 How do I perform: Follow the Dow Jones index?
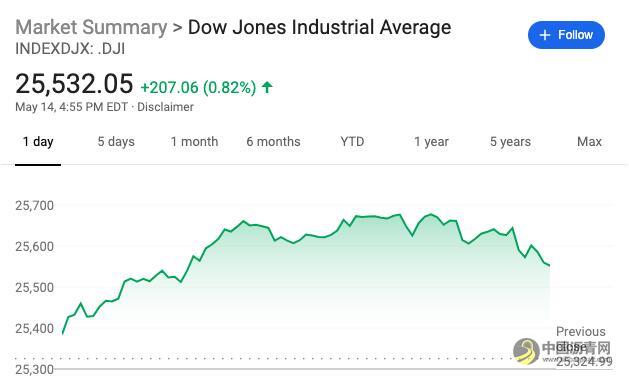(566, 35)
